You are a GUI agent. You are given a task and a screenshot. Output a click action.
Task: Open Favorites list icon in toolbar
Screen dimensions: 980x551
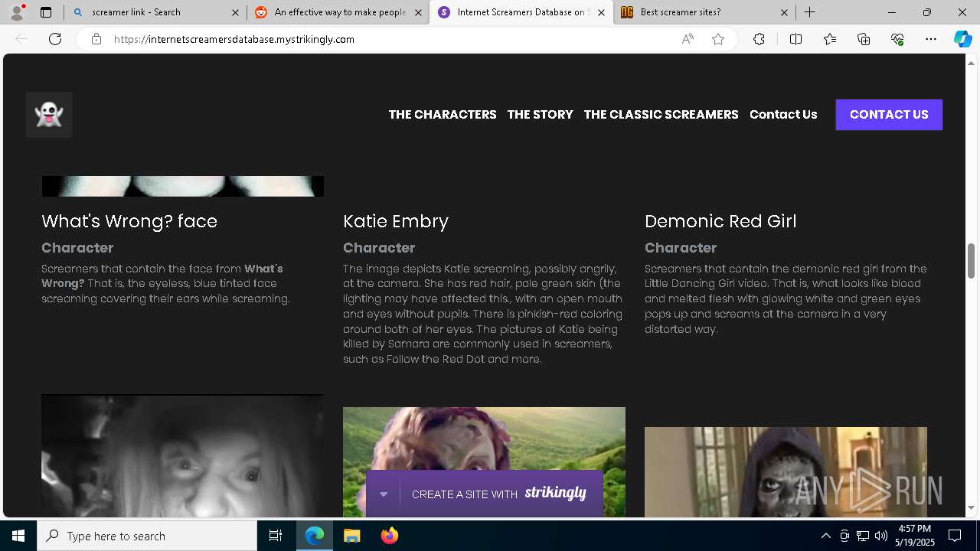click(830, 39)
